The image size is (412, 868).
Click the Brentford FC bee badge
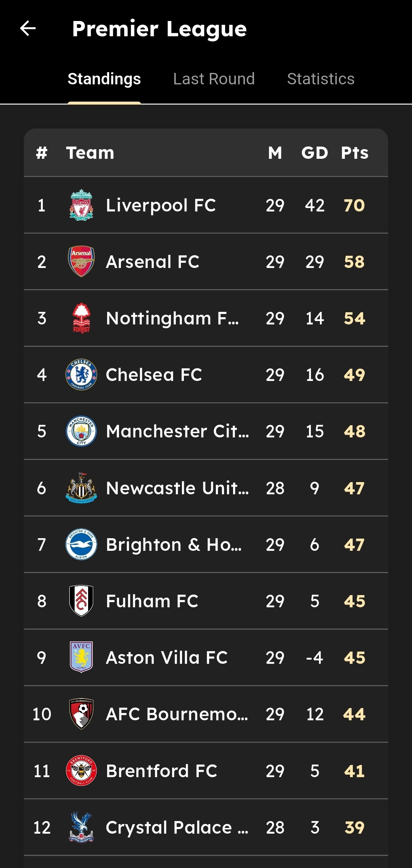(81, 771)
